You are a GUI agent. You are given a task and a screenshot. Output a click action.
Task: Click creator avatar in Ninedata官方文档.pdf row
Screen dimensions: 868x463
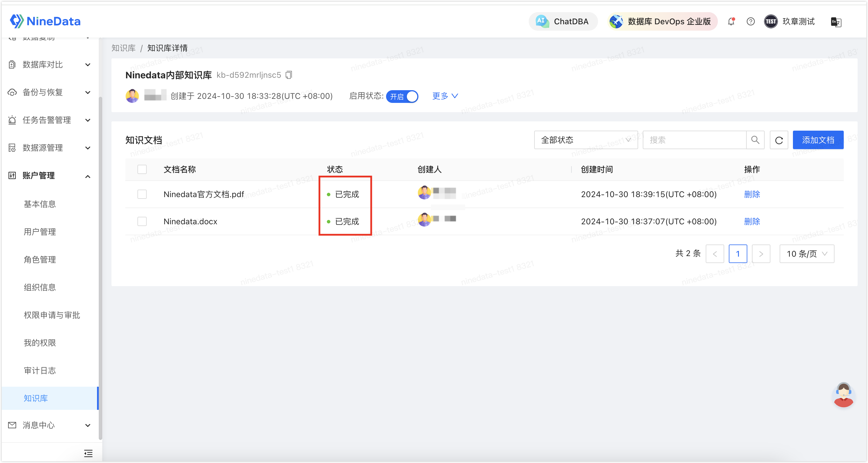[x=424, y=192]
